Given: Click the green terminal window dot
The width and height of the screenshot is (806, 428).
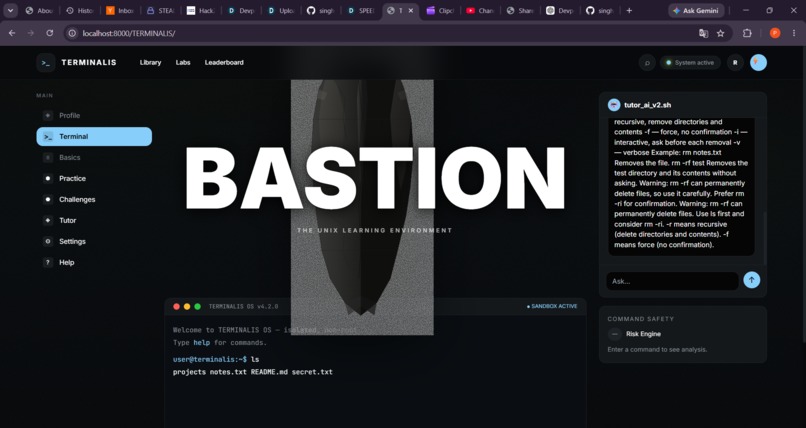Looking at the screenshot, I should coord(197,307).
